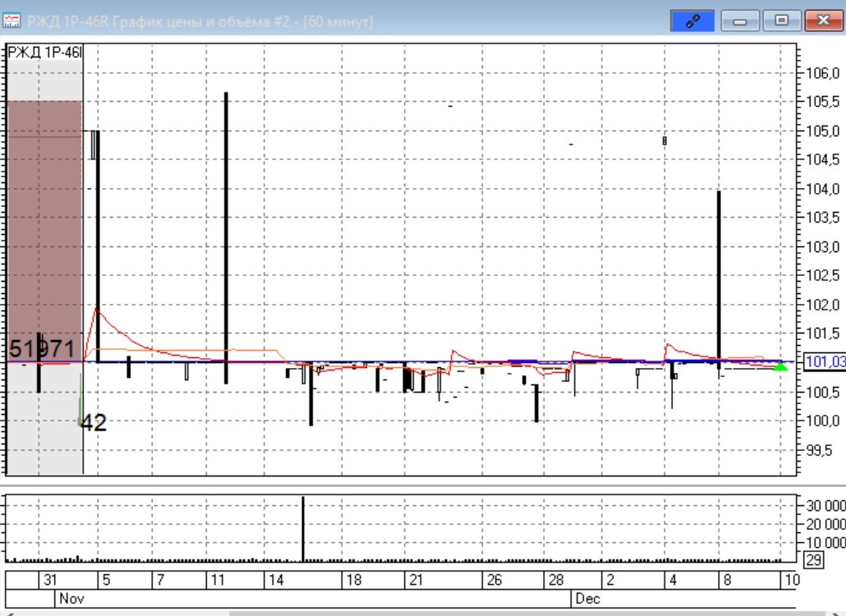The image size is (846, 616).
Task: Click the 30 000 volume axis label
Action: [x=825, y=506]
